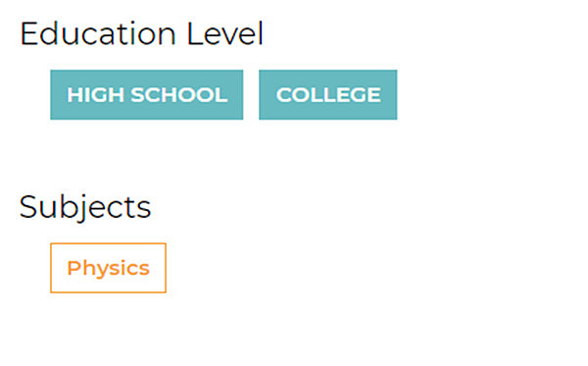
Task: Select the teal HIGH SCHOOL tag
Action: 147,94
